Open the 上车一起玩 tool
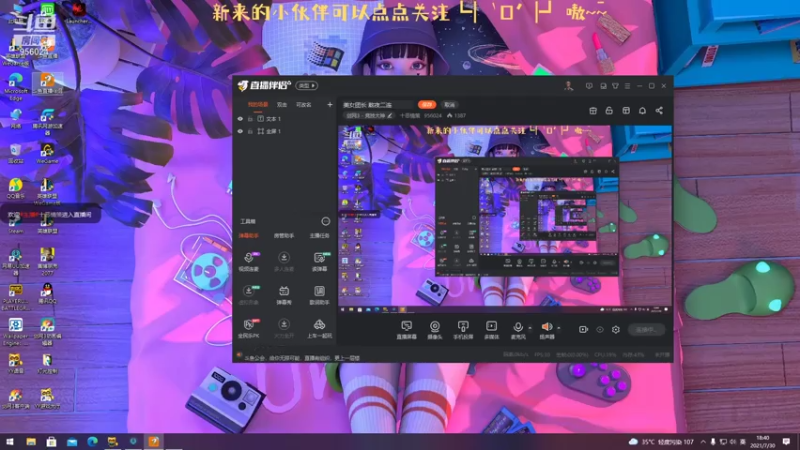 point(319,329)
